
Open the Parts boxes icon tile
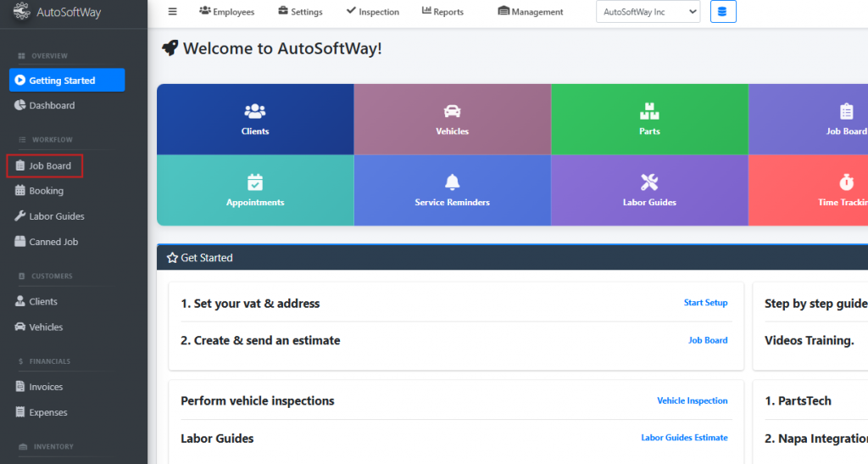pyautogui.click(x=649, y=119)
